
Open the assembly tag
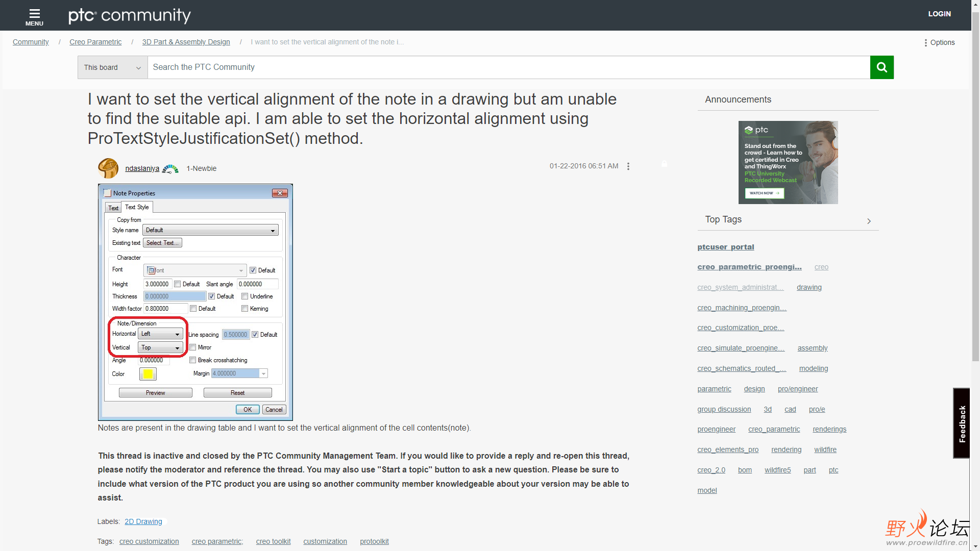tap(813, 348)
